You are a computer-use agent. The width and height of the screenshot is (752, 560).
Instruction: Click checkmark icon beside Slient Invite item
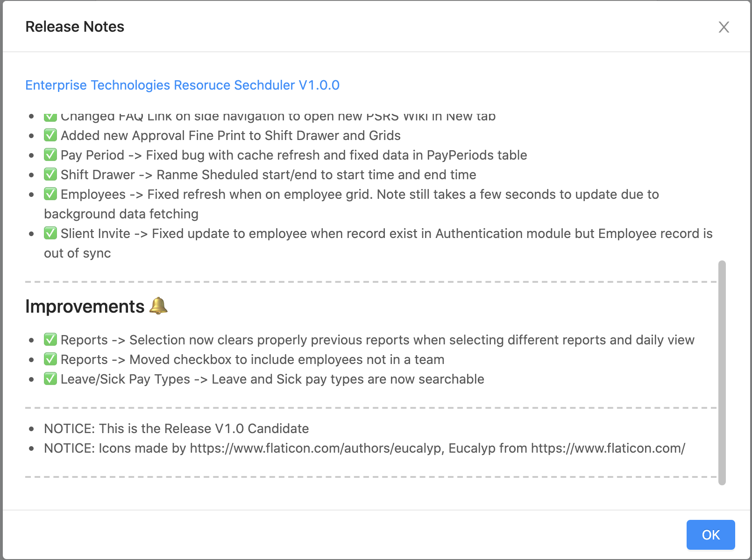tap(50, 233)
